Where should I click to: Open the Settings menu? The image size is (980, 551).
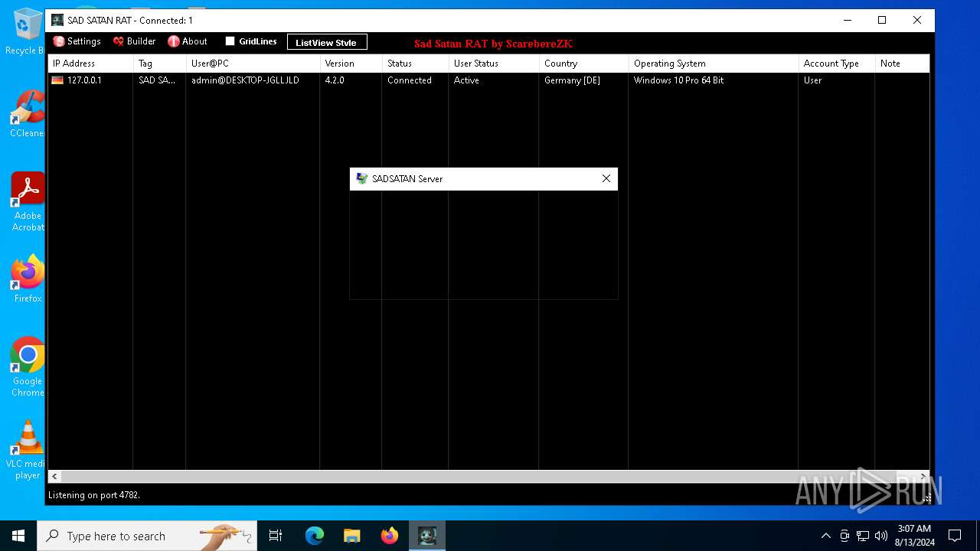tap(77, 41)
